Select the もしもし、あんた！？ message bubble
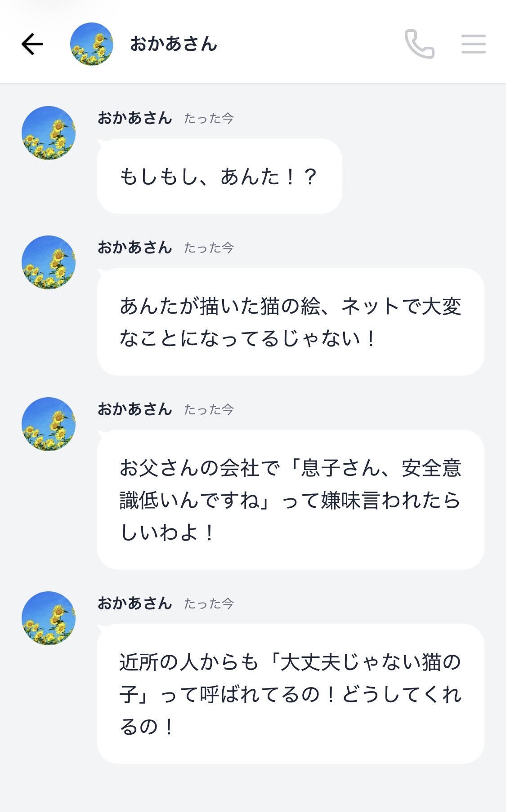 (219, 176)
